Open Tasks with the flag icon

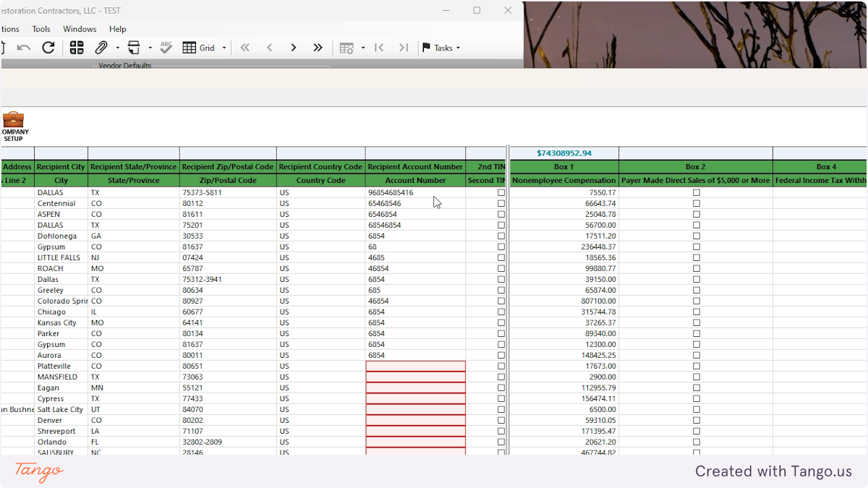pos(437,48)
